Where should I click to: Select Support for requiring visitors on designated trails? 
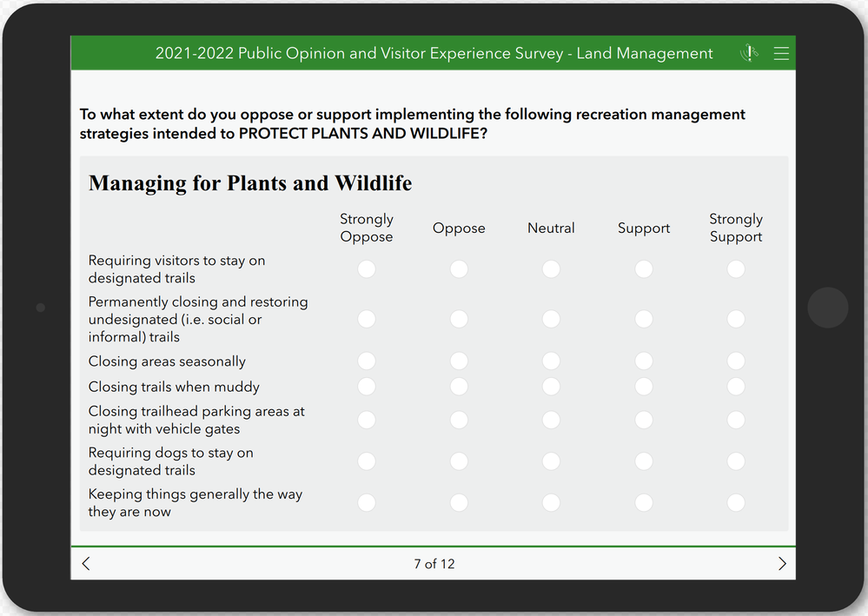[x=644, y=269]
